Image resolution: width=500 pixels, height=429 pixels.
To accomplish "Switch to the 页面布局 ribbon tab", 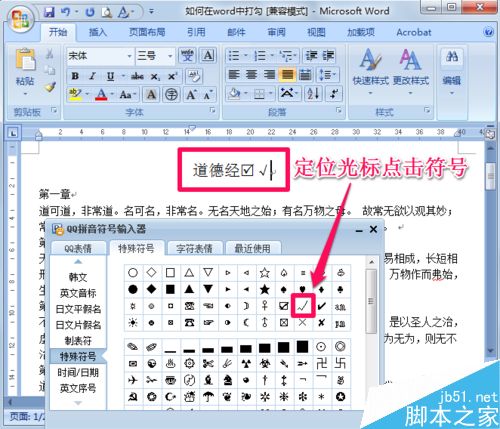I will click(x=147, y=32).
